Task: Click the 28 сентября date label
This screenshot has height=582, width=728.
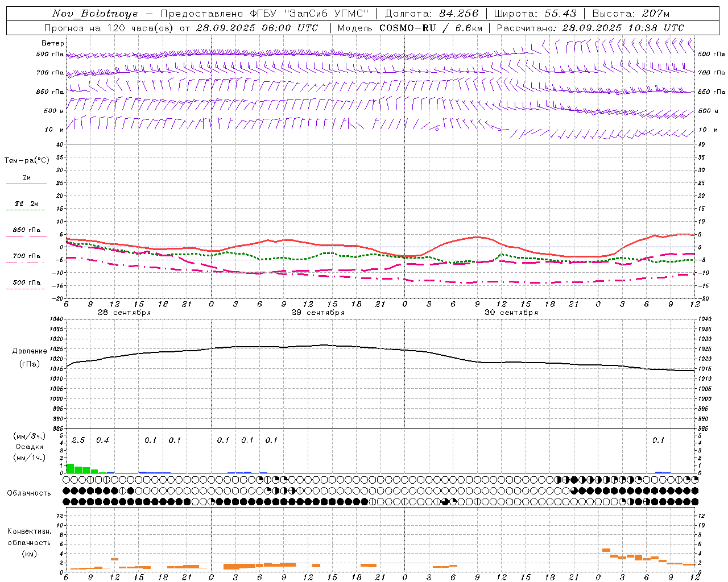Action: pos(124,313)
